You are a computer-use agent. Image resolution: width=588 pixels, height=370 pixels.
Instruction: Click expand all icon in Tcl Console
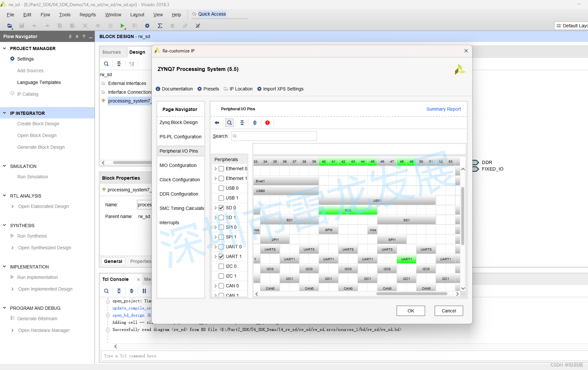tap(132, 291)
